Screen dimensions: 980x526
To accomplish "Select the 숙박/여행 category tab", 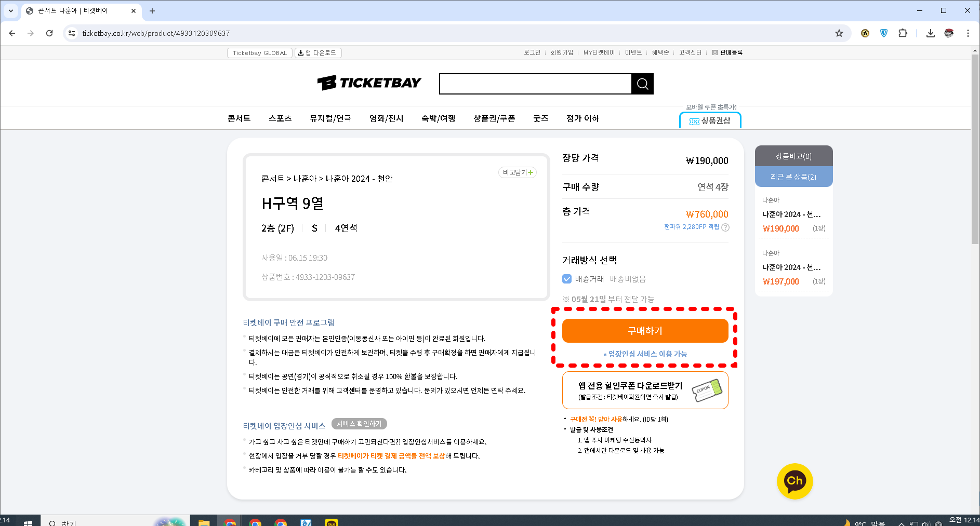I will coord(438,118).
